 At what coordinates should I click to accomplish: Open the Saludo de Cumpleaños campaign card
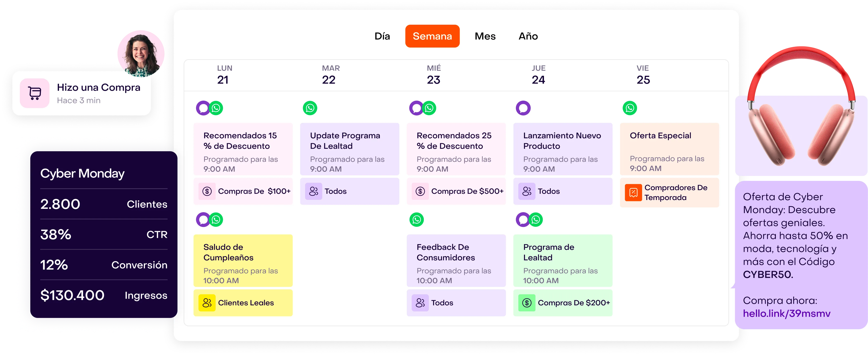[x=243, y=261]
